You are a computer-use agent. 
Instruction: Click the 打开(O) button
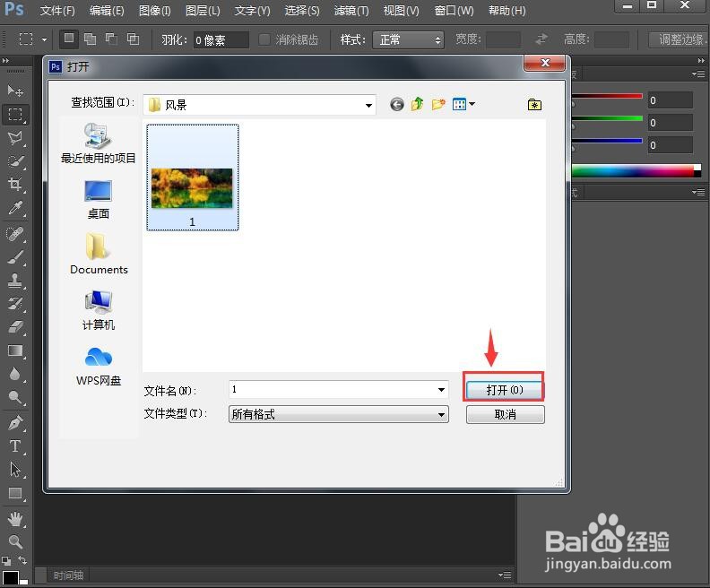pyautogui.click(x=505, y=390)
